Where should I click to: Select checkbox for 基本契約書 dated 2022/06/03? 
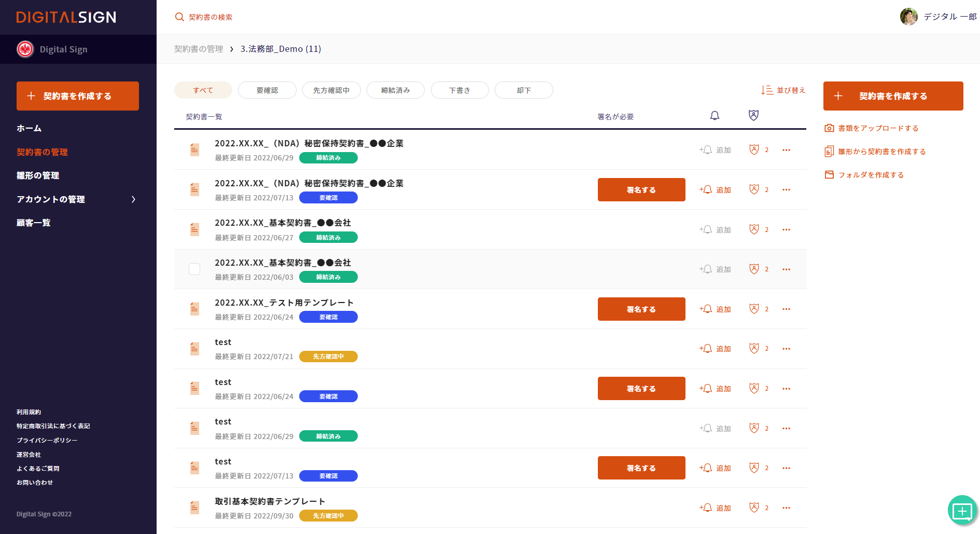click(194, 269)
